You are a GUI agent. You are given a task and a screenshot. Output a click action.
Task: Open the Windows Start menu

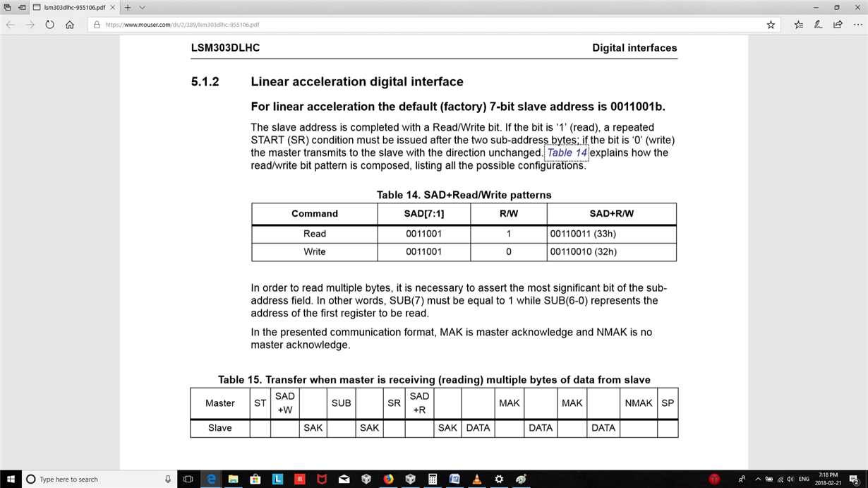point(11,479)
